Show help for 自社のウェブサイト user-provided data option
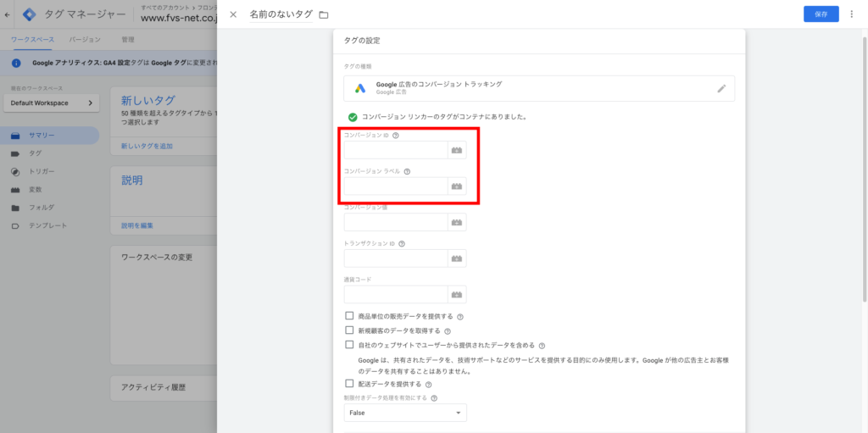Image resolution: width=868 pixels, height=433 pixels. pos(542,346)
